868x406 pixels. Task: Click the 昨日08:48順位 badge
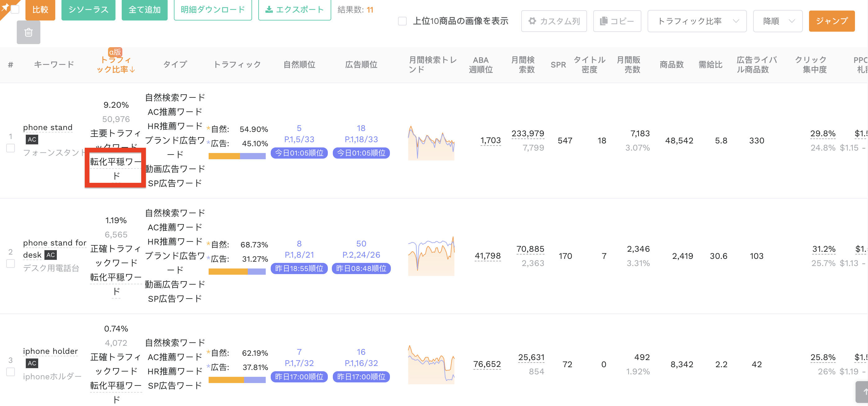click(361, 268)
